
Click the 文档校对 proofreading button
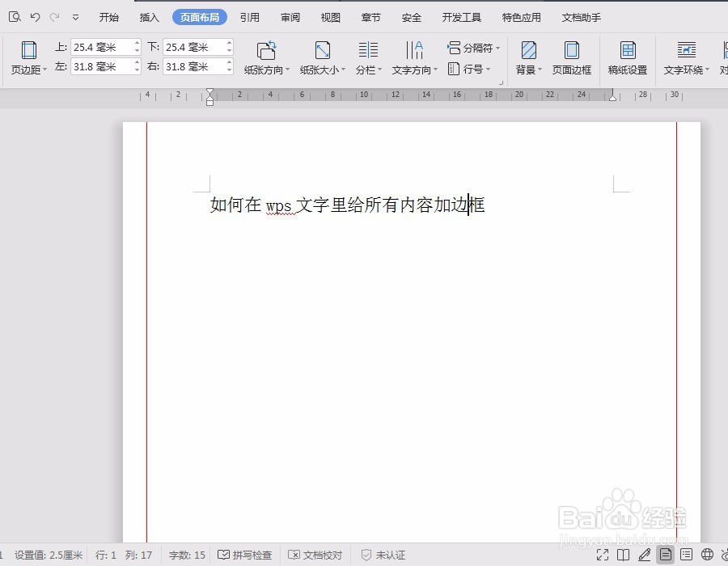click(315, 555)
